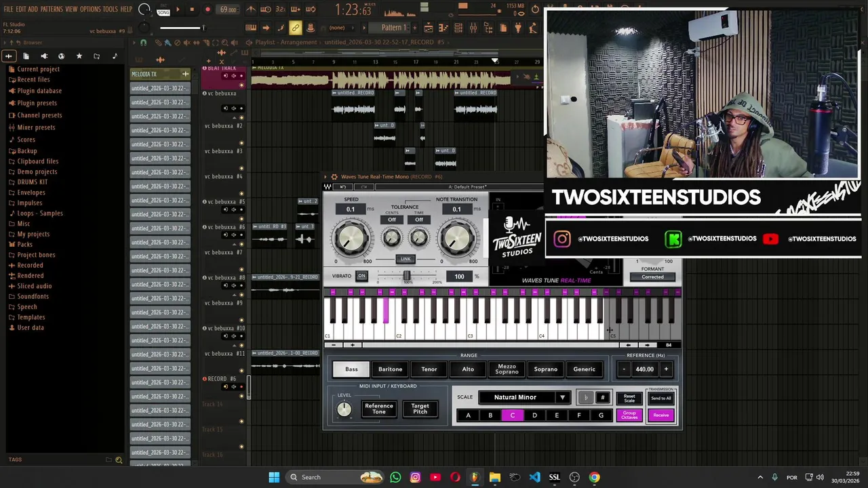
Task: Increase reference Hz with plus button
Action: [666, 369]
